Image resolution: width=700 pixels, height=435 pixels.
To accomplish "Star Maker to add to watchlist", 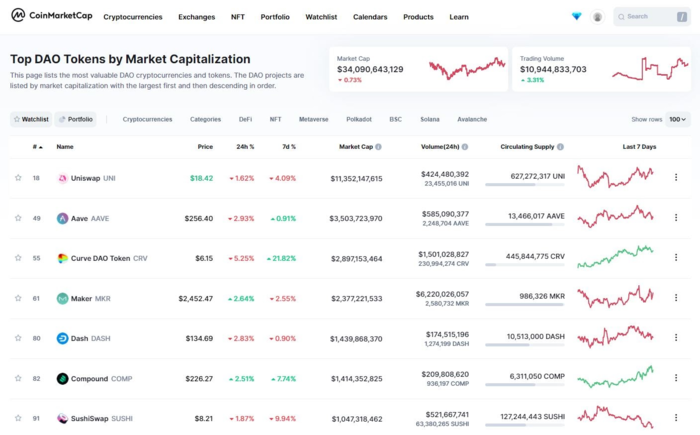I will (x=18, y=298).
